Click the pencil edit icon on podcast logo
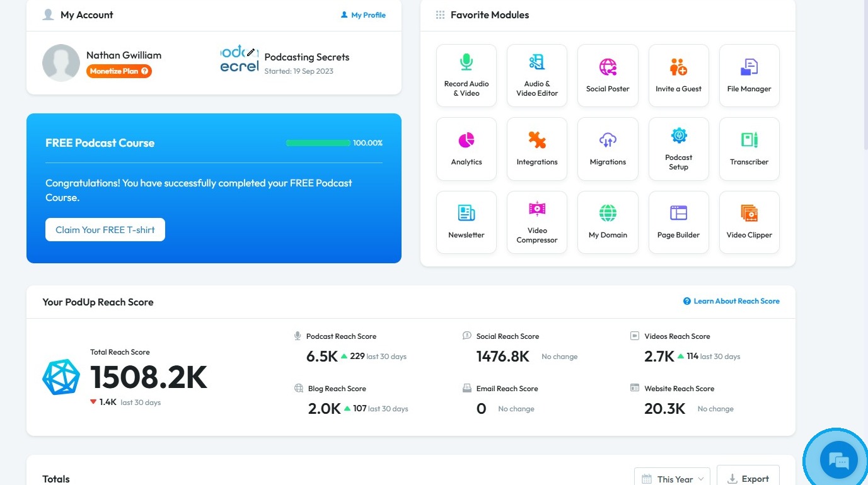The height and width of the screenshot is (485, 868). 251,52
